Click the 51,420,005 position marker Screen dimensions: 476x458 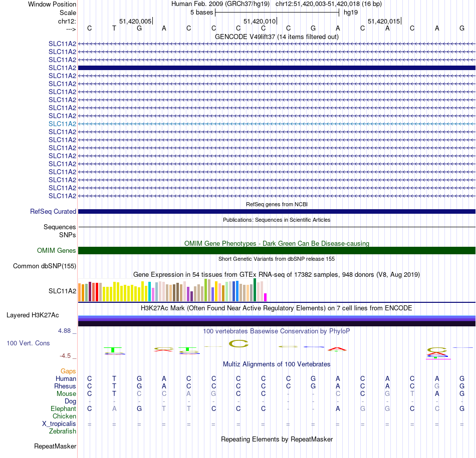tap(136, 21)
